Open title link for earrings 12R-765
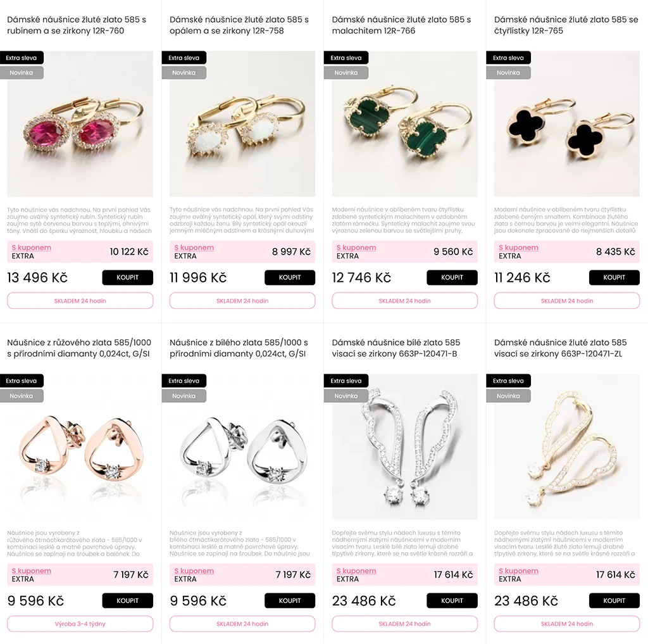Screen dimensions: 648x644 (x=566, y=25)
